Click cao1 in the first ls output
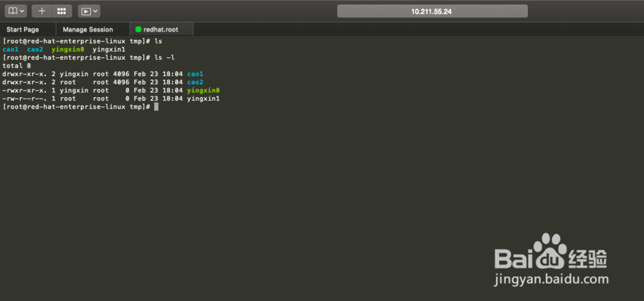The width and height of the screenshot is (644, 301). (11, 50)
